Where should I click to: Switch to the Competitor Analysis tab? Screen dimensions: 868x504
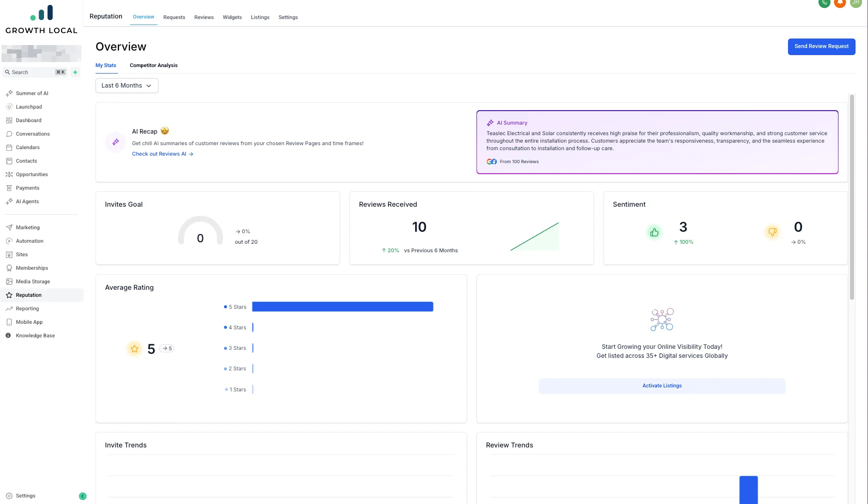[x=153, y=65]
